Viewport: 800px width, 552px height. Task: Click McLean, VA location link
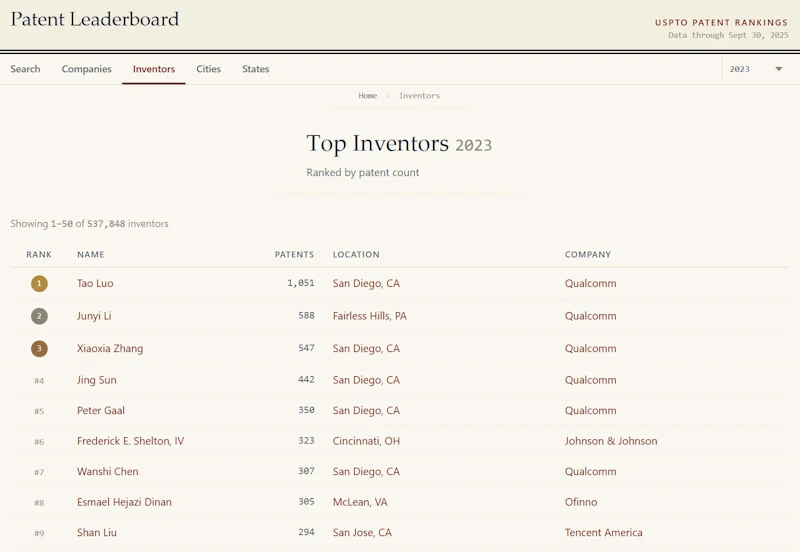[360, 503]
